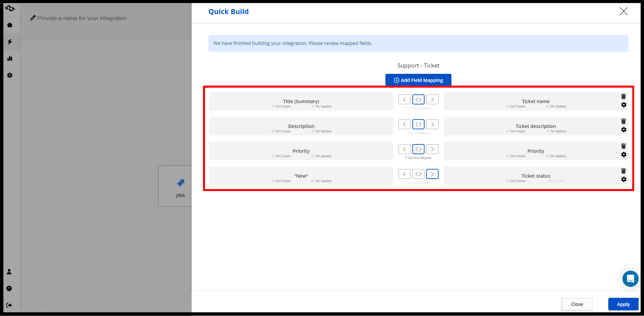Delete the Ticket status mapping row
The image size is (644, 316).
pyautogui.click(x=623, y=171)
